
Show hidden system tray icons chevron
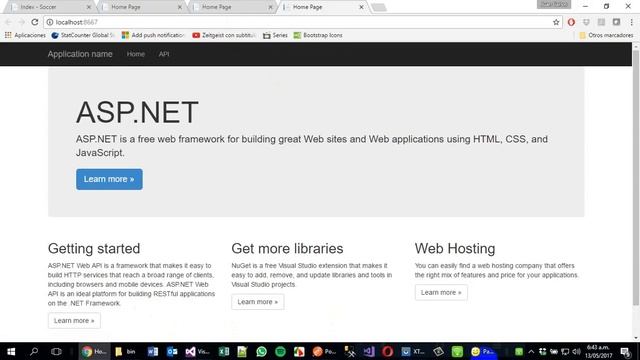[x=531, y=351]
